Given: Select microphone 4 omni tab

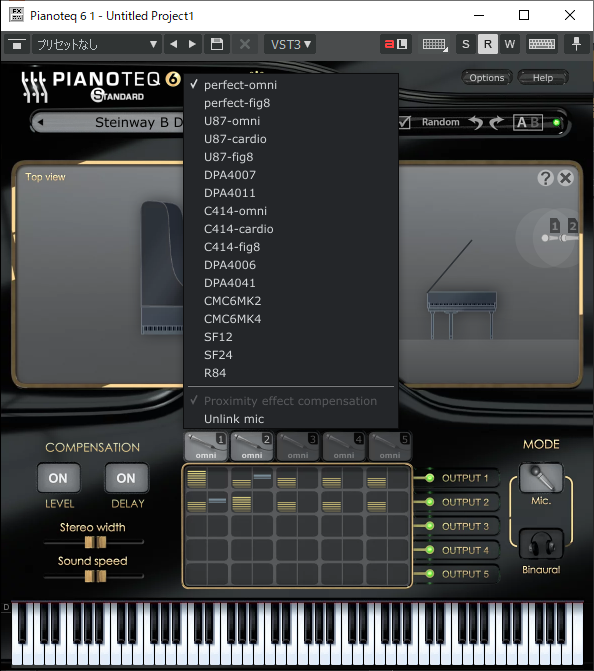Looking at the screenshot, I should pos(344,446).
